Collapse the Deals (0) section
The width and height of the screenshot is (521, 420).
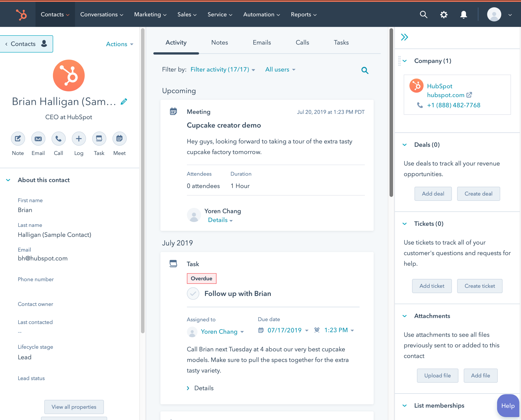(x=405, y=145)
